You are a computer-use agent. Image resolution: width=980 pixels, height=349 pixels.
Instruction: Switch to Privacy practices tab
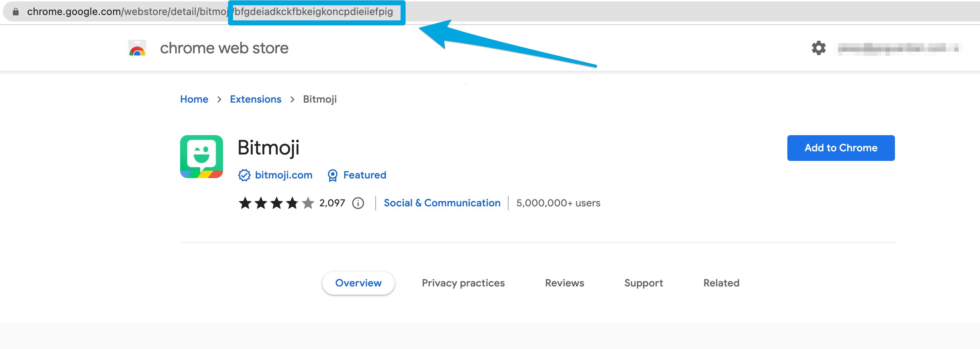(463, 283)
